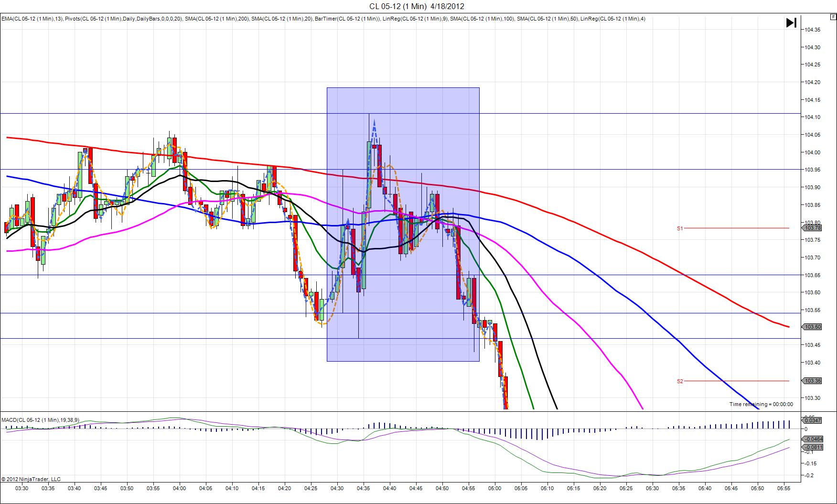Select the S2 pivot label
The image size is (837, 504).
pyautogui.click(x=680, y=381)
